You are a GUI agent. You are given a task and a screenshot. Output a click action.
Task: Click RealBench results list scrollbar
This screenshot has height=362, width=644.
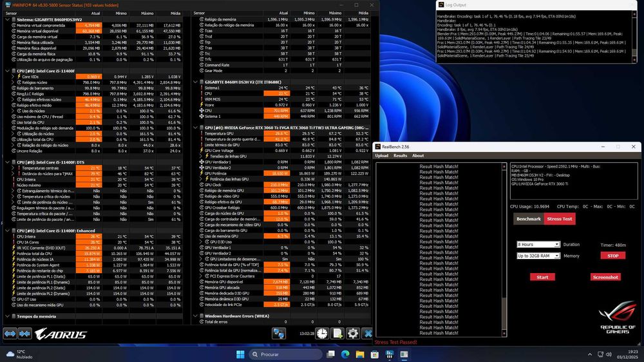(x=504, y=249)
